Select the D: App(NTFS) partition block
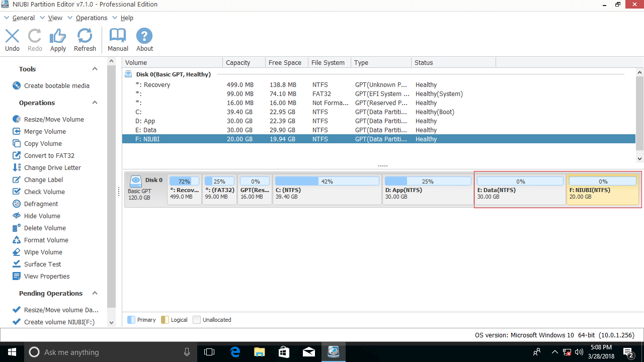644x362 pixels. click(428, 190)
